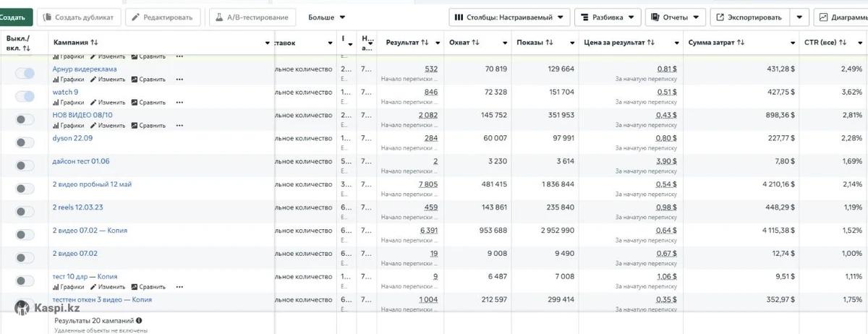Open the Столбцы: Настраиваемый dropdown
This screenshot has width=868, height=334.
pos(509,17)
